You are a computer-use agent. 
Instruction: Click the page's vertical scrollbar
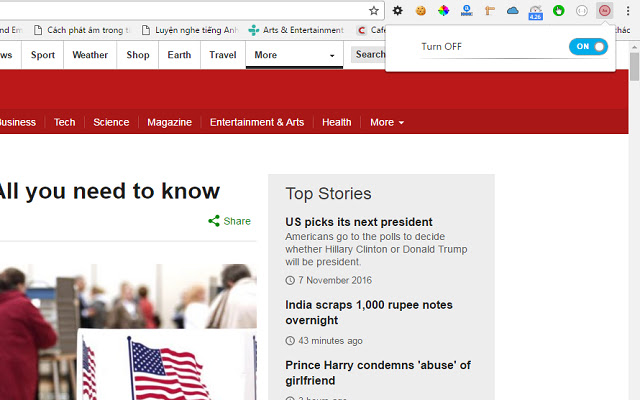pyautogui.click(x=634, y=68)
